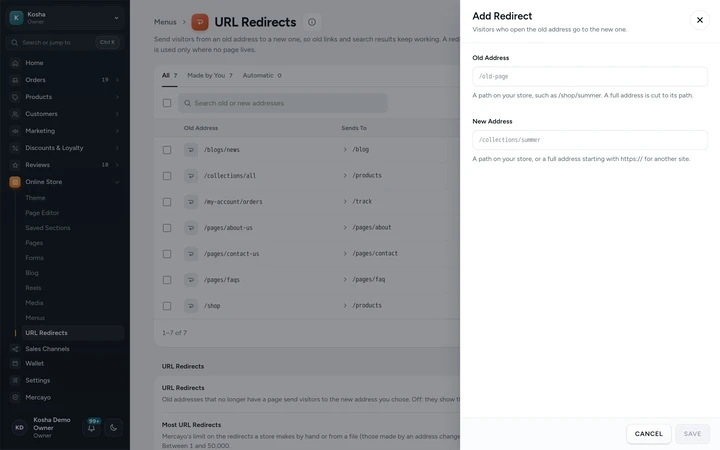Expand the Marketing submenu chevron

point(117,131)
